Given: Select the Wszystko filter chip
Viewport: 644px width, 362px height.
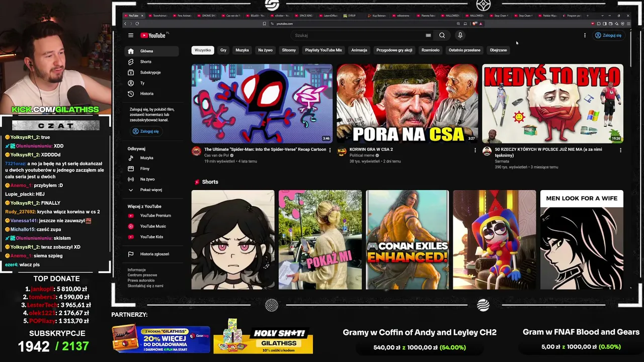Looking at the screenshot, I should point(203,50).
